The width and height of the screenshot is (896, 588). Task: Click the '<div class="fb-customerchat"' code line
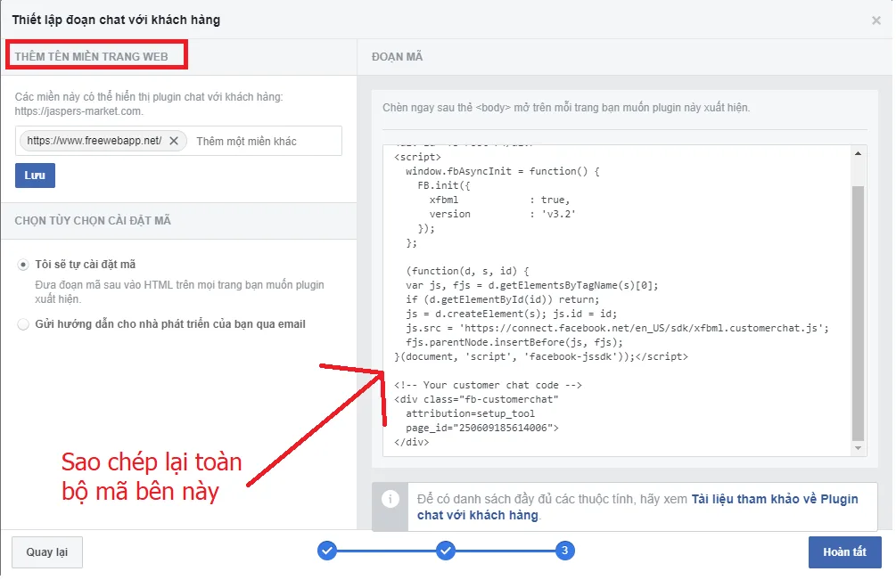coord(476,400)
